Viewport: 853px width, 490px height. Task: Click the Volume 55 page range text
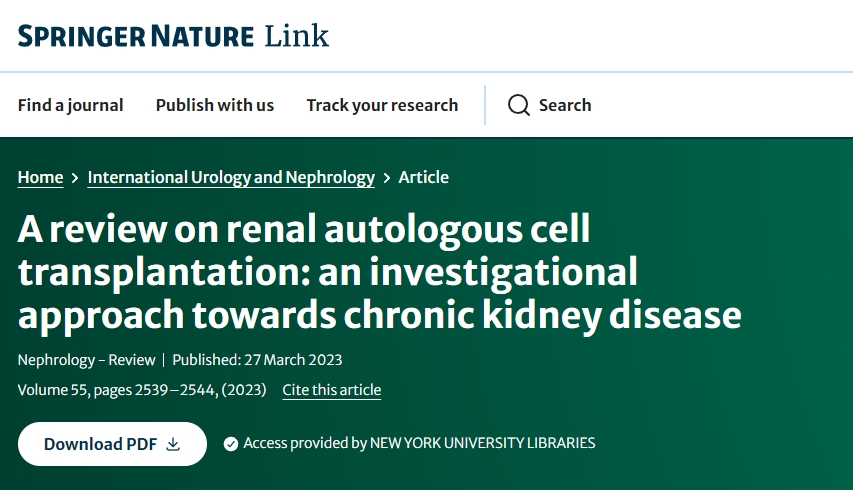[x=141, y=390]
